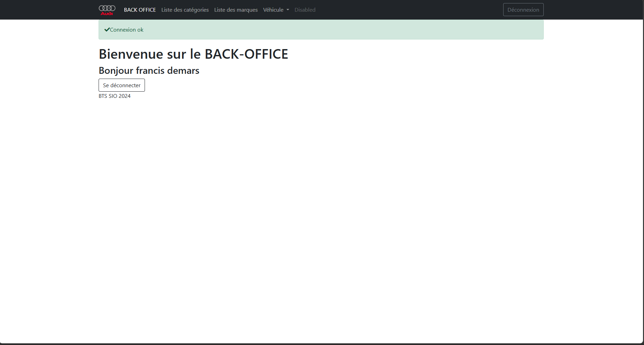Screen dimensions: 644x345
Task: Click the Disabled nav item
Action: 305,10
